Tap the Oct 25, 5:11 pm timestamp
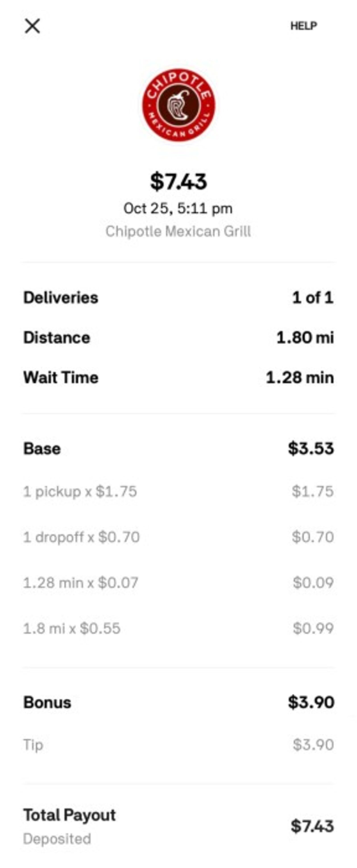The image size is (357, 868). [x=178, y=208]
